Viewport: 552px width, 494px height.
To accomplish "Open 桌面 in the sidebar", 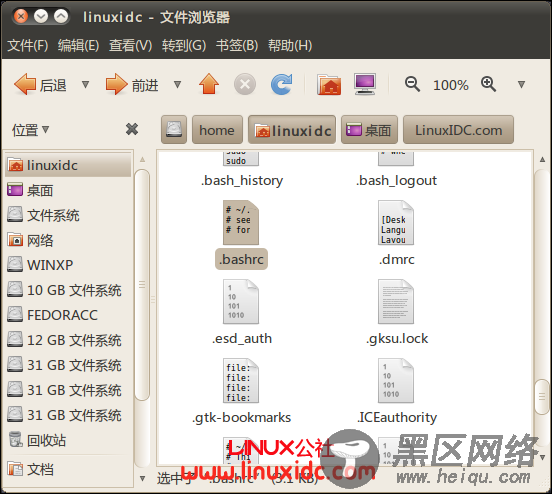I will [68, 190].
